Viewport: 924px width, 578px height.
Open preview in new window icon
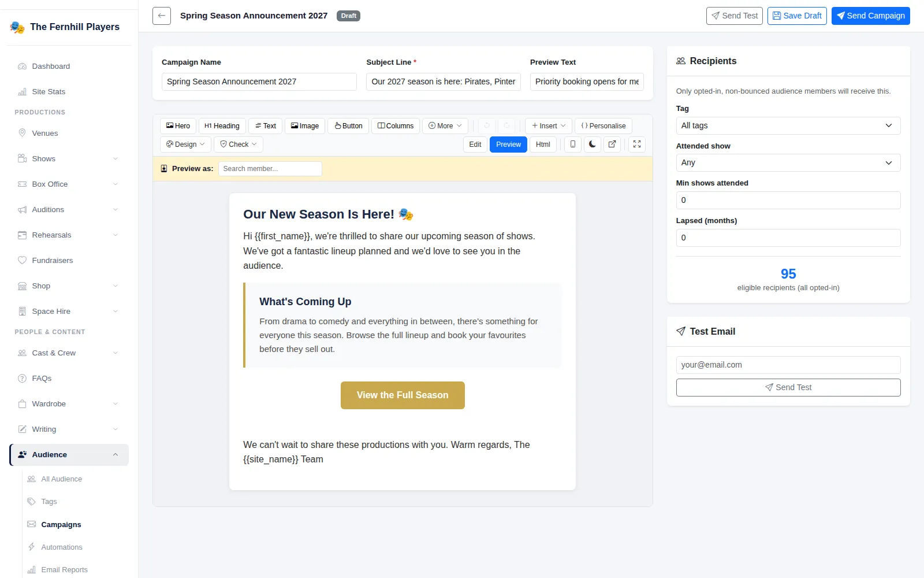pyautogui.click(x=612, y=144)
